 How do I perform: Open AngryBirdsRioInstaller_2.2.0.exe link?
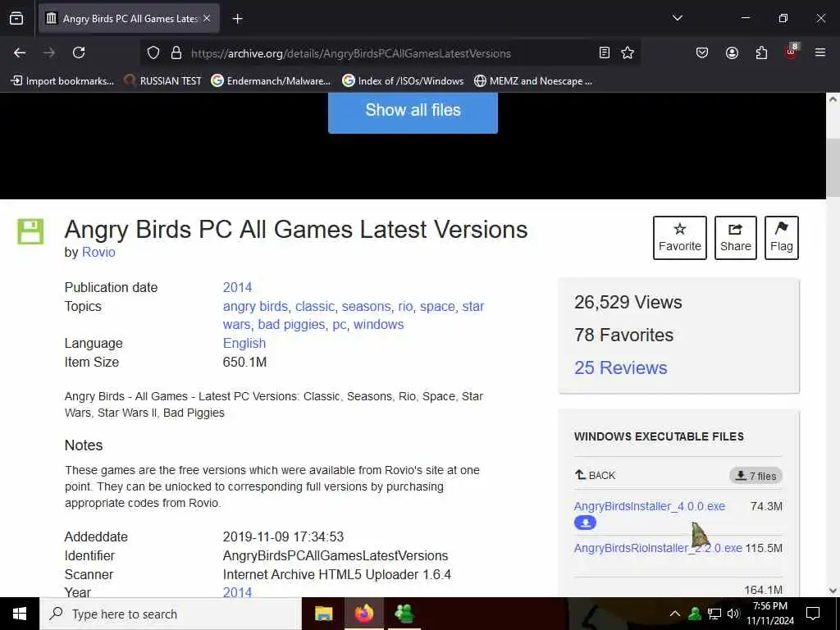(658, 548)
